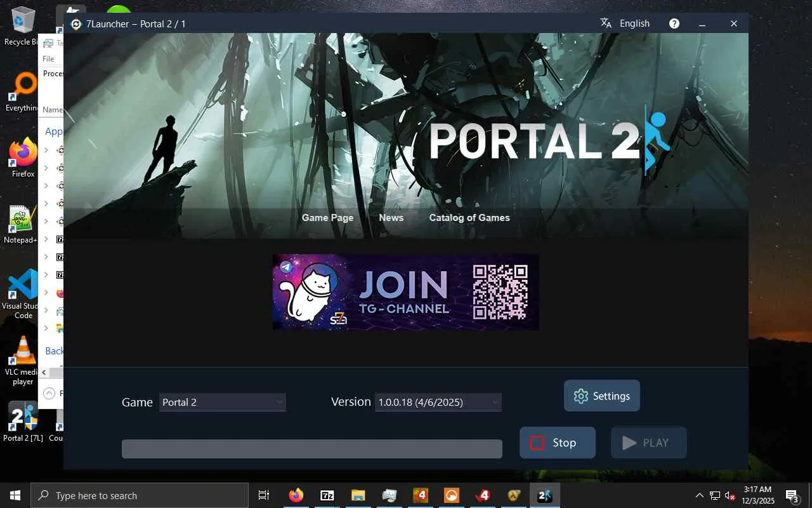The width and height of the screenshot is (812, 508).
Task: Click the launcher progress bar
Action: (312, 449)
